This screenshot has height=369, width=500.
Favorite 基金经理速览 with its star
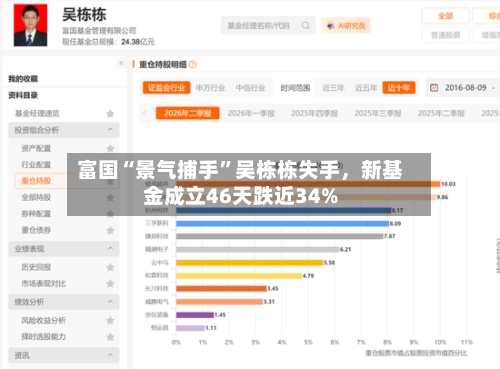[110, 114]
